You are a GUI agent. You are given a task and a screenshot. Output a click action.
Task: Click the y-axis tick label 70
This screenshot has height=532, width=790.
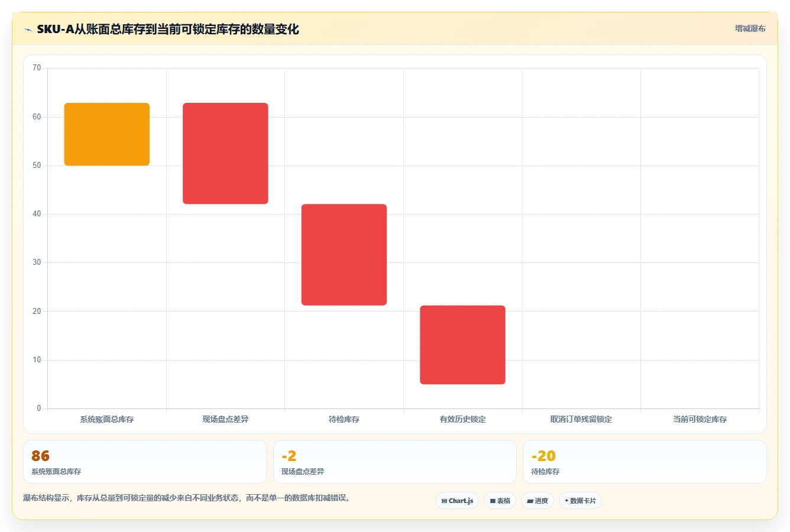pos(37,68)
